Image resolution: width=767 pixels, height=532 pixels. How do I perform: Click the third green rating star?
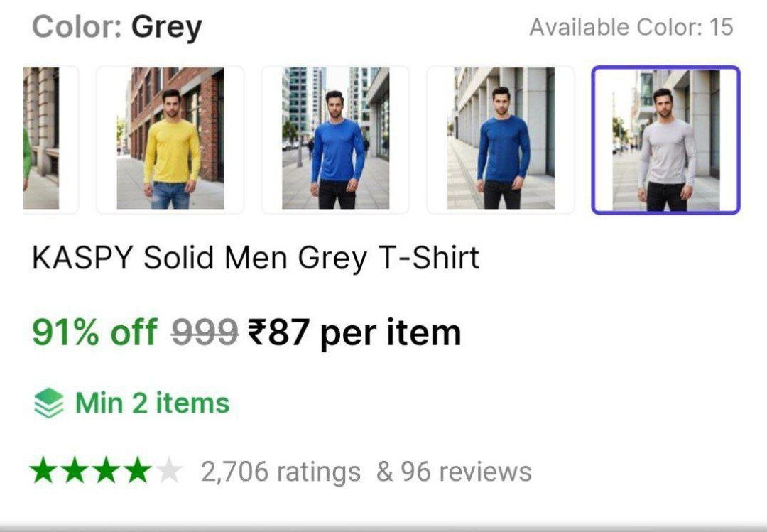(106, 471)
